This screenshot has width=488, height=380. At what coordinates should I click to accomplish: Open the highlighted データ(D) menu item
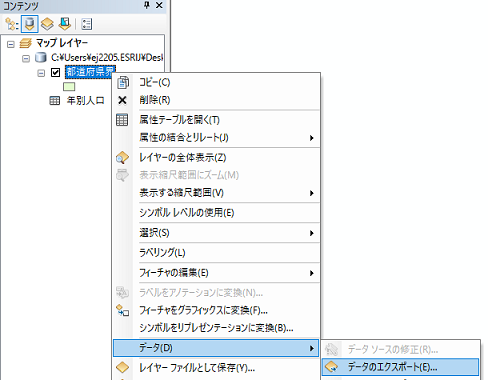[x=216, y=348]
